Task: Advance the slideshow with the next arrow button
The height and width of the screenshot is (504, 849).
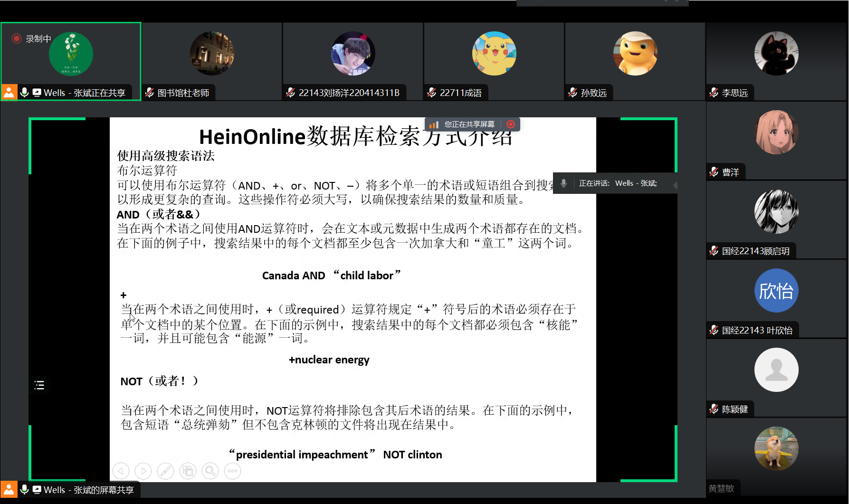Action: click(x=143, y=471)
